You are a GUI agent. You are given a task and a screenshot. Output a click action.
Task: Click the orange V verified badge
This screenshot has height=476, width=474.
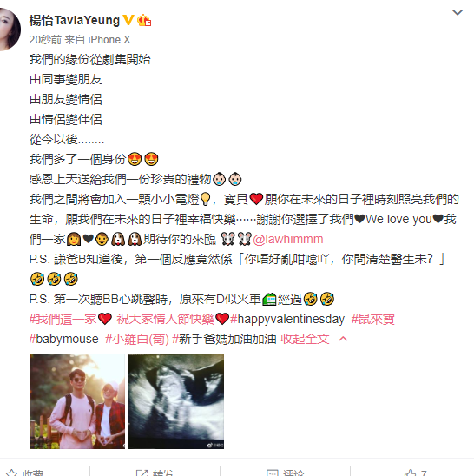click(128, 20)
